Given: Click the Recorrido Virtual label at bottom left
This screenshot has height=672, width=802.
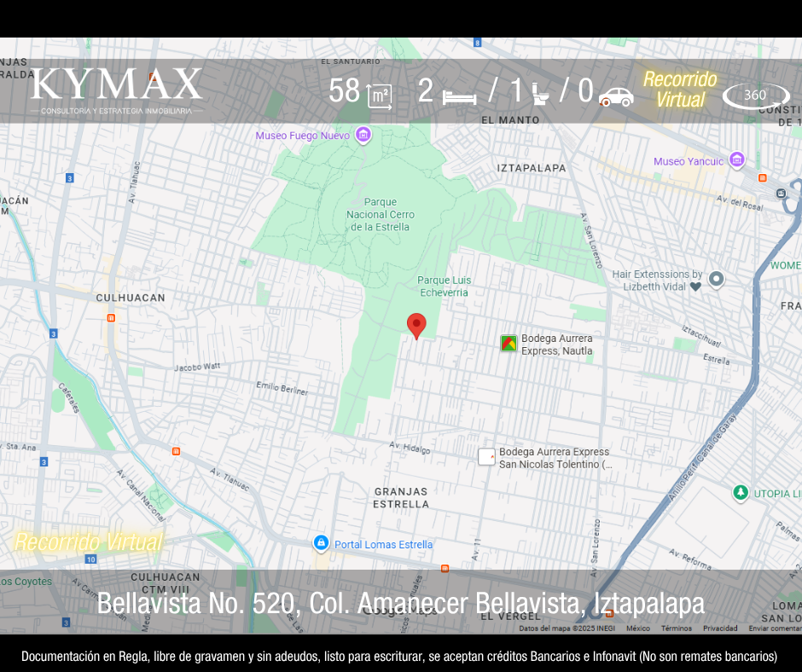Looking at the screenshot, I should click(88, 542).
